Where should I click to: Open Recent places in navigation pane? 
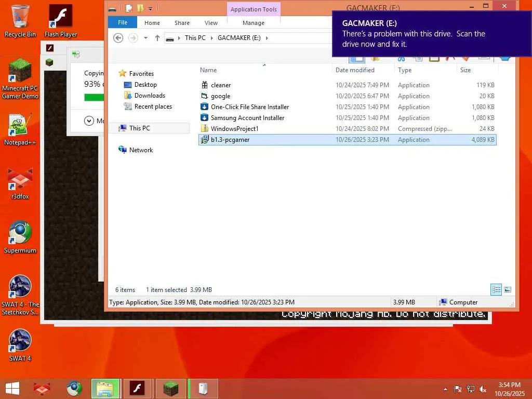[x=148, y=106]
